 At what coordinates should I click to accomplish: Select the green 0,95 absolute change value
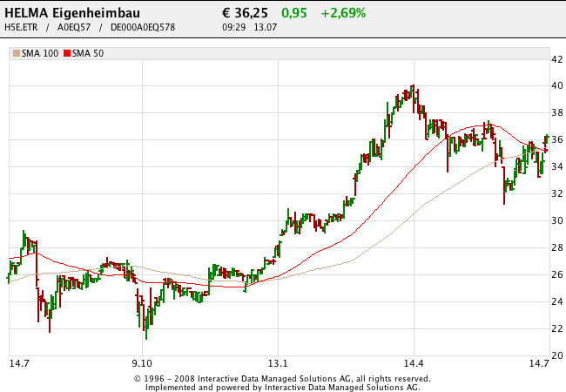coord(294,13)
